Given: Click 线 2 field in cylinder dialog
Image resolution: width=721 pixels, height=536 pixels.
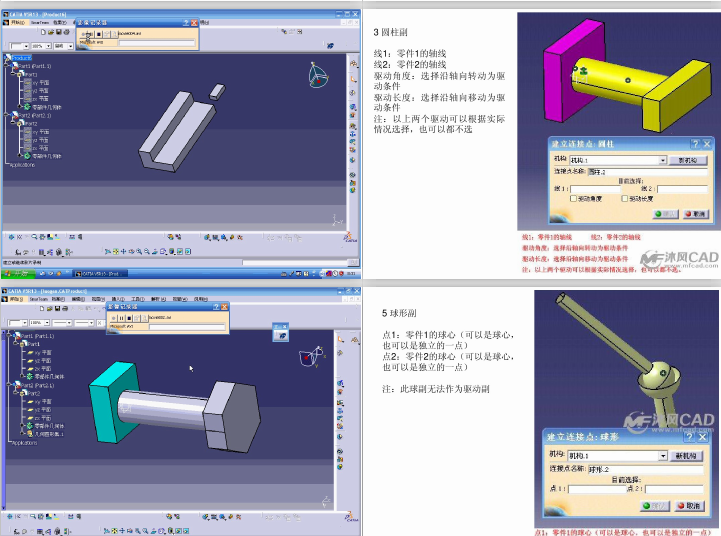Looking at the screenshot, I should pyautogui.click(x=682, y=189).
